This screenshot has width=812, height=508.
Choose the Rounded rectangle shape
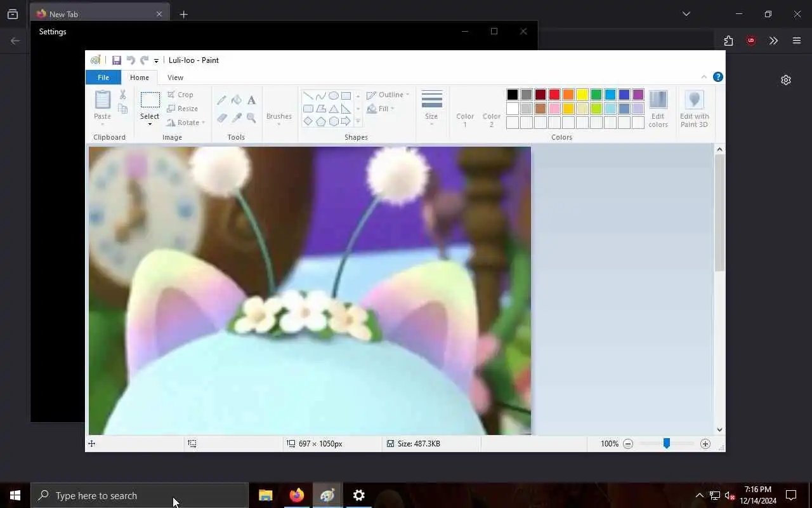click(x=308, y=109)
